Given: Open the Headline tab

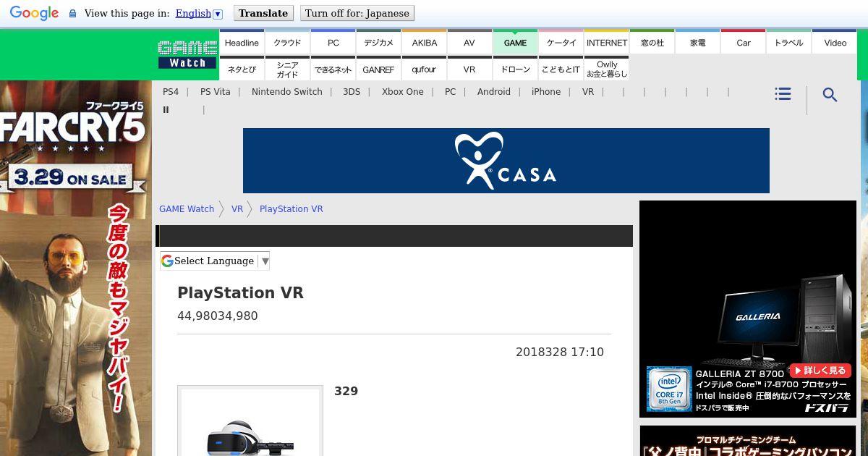Looking at the screenshot, I should pyautogui.click(x=242, y=43).
